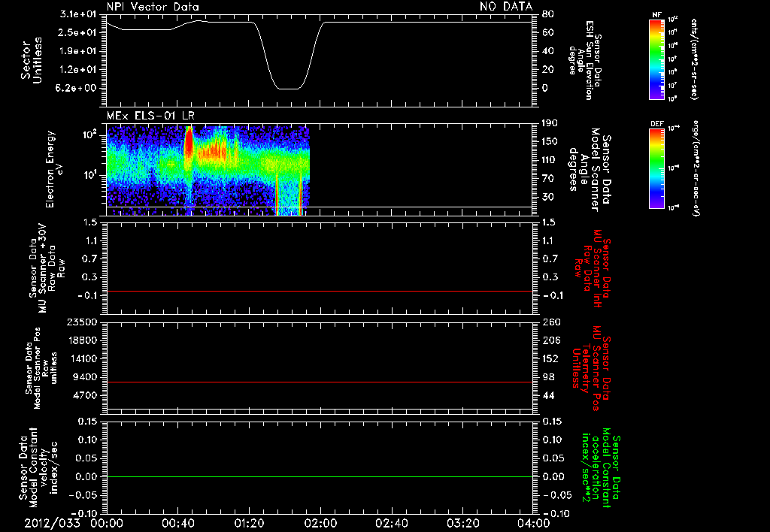
Task: Click the '00:40' time axis label
Action: pos(177,523)
